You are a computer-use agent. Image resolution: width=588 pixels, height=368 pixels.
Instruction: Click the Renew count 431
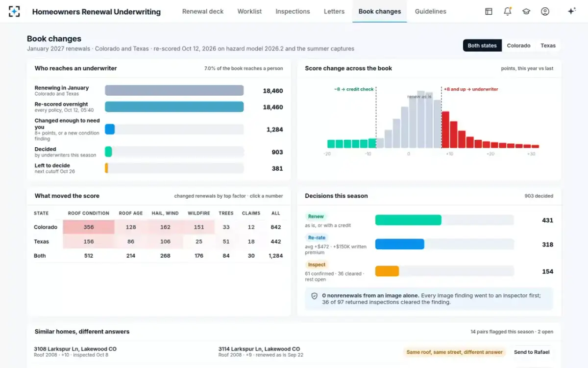[548, 220]
